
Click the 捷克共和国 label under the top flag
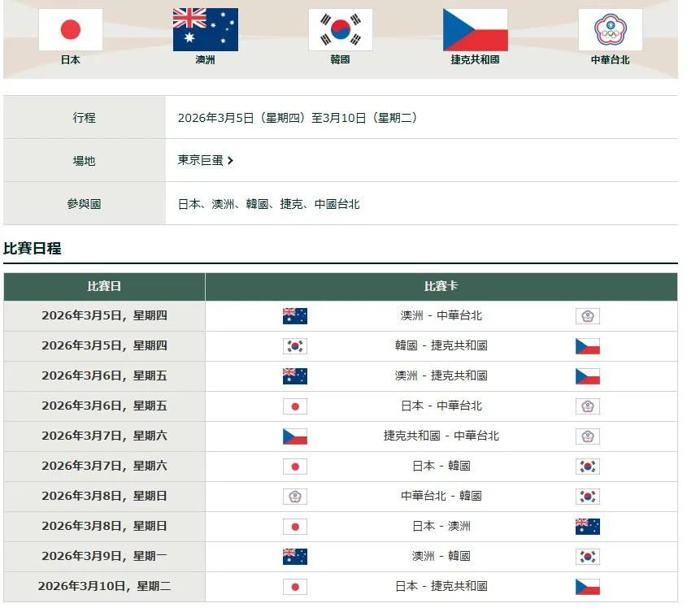[475, 60]
